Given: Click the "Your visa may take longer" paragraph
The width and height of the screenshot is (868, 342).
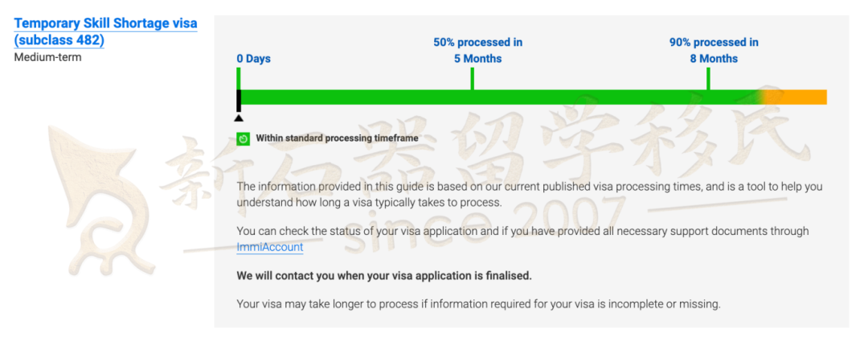Looking at the screenshot, I should tap(479, 303).
